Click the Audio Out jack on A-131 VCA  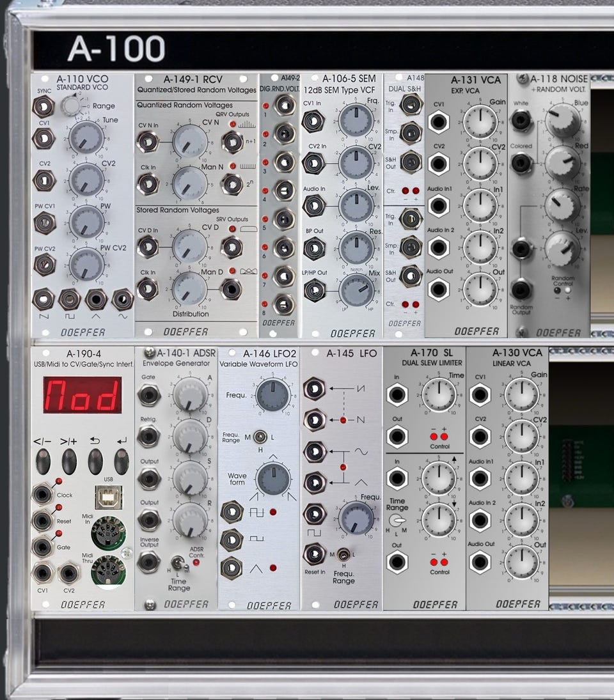click(439, 290)
